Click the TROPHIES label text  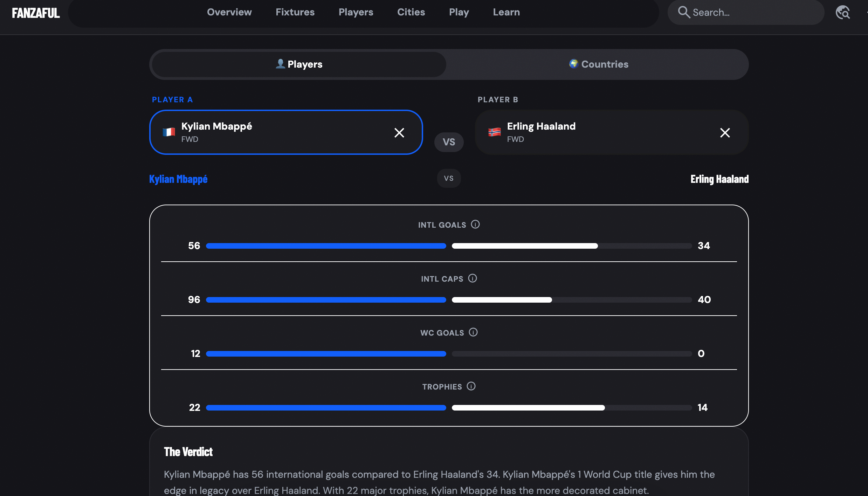442,387
